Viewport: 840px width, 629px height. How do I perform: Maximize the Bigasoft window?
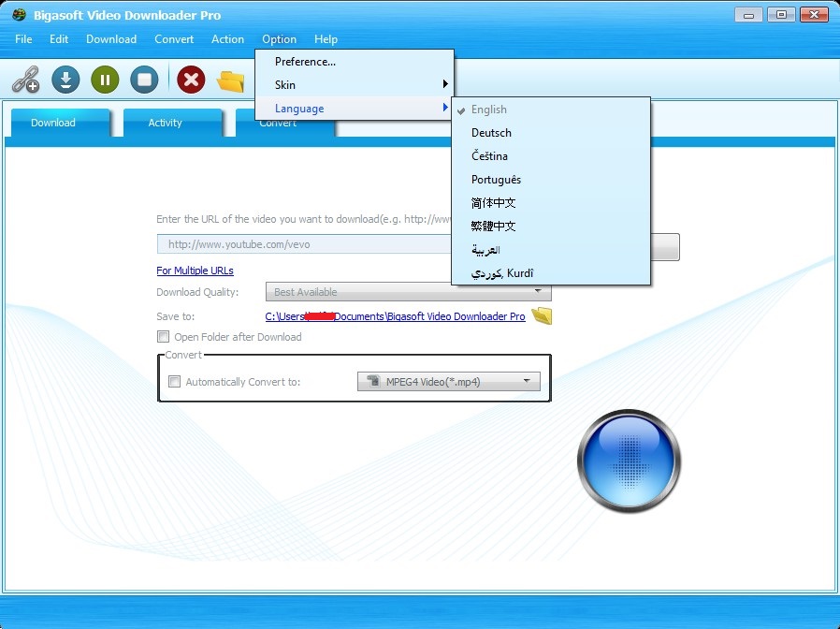tap(781, 15)
